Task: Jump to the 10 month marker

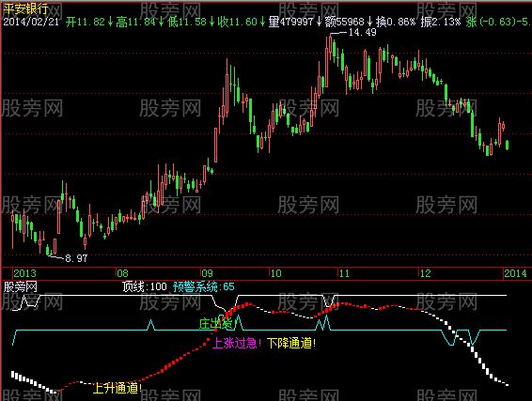Action: tap(275, 273)
